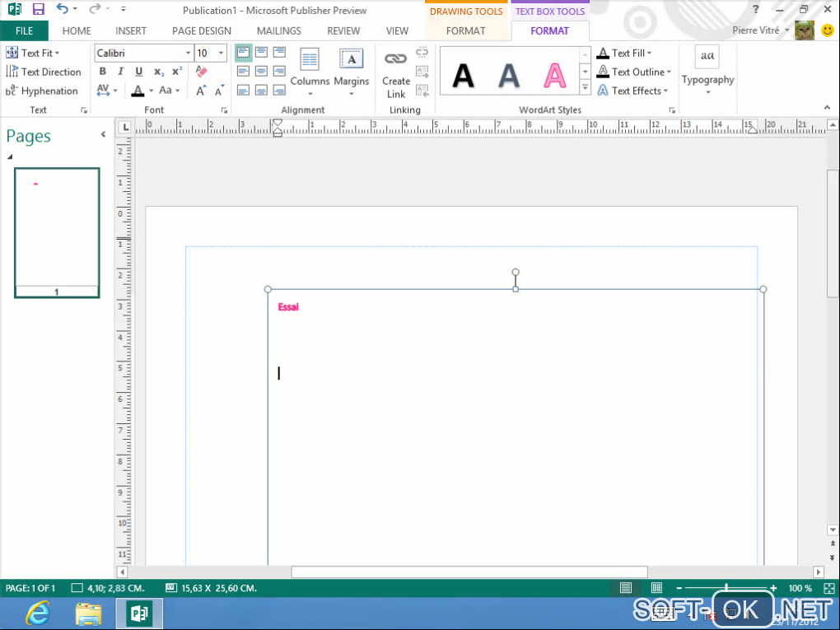Switch to HOME tab
The height and width of the screenshot is (630, 840).
[77, 31]
